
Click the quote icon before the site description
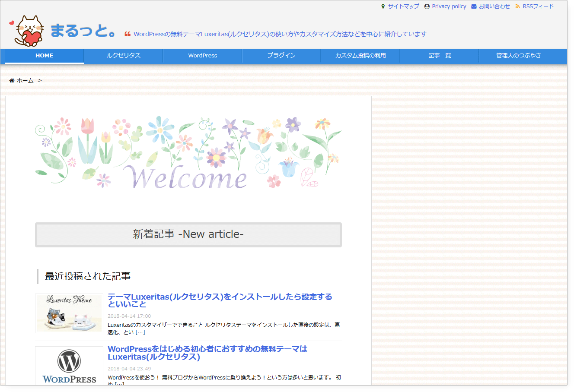[x=127, y=34]
